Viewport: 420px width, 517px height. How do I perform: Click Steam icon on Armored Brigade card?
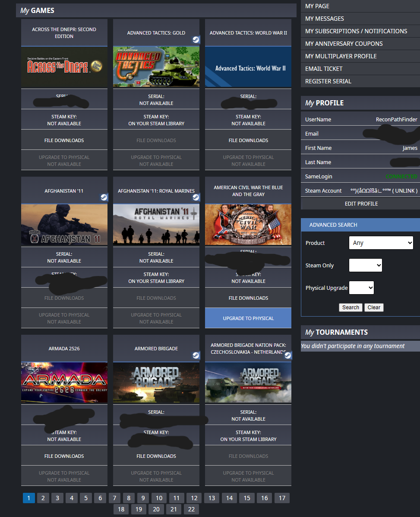click(x=196, y=355)
